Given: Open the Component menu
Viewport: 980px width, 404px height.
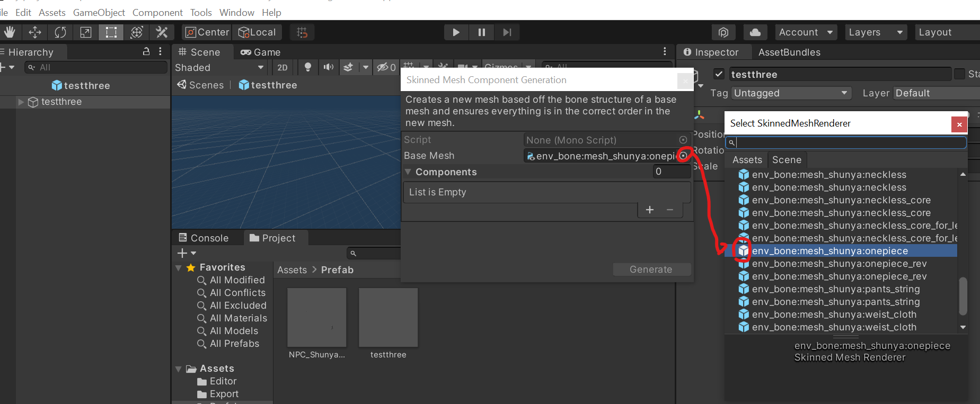Looking at the screenshot, I should tap(157, 12).
